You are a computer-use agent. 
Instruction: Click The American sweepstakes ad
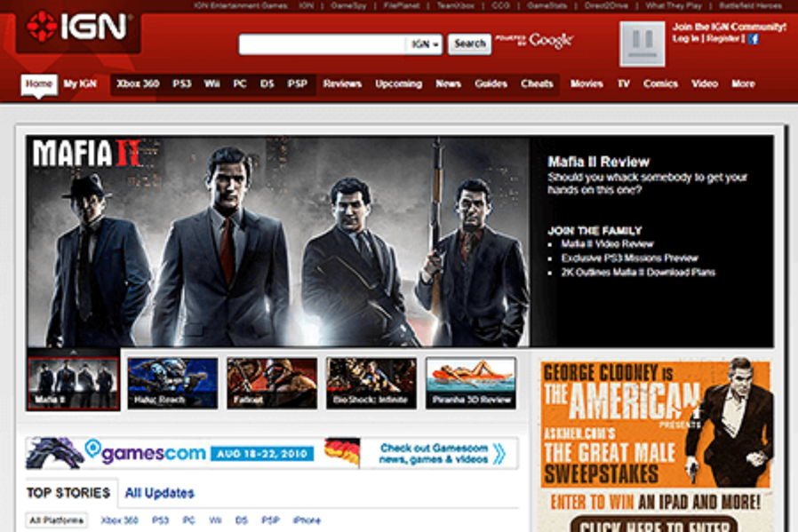pyautogui.click(x=656, y=446)
